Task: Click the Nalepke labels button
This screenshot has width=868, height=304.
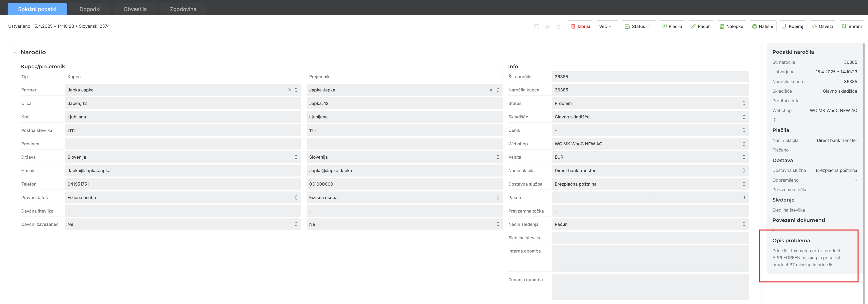Action: point(731,26)
